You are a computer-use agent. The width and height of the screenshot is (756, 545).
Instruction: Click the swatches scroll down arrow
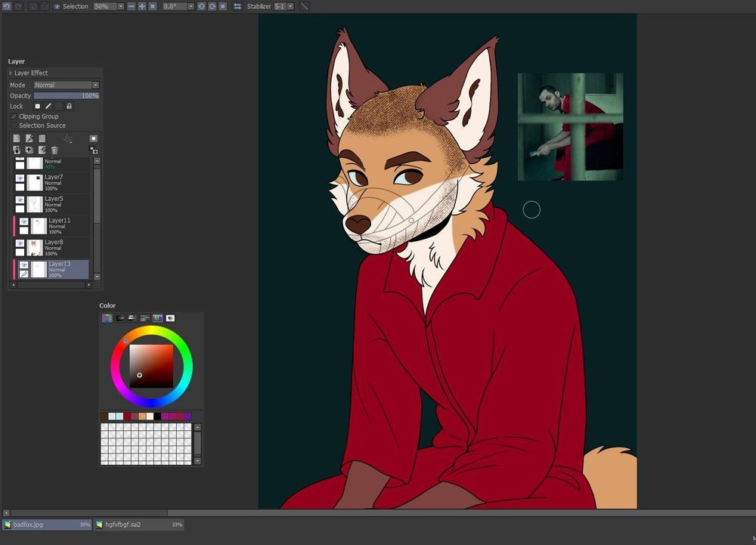click(197, 461)
